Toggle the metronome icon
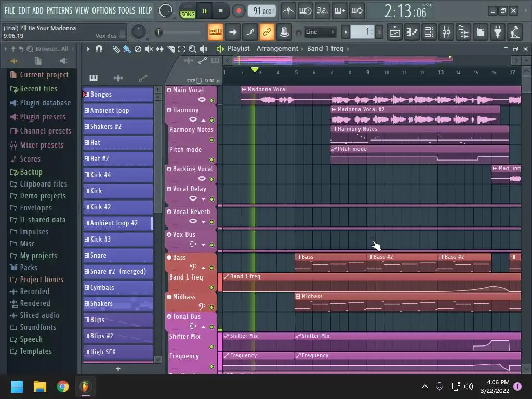 (288, 11)
